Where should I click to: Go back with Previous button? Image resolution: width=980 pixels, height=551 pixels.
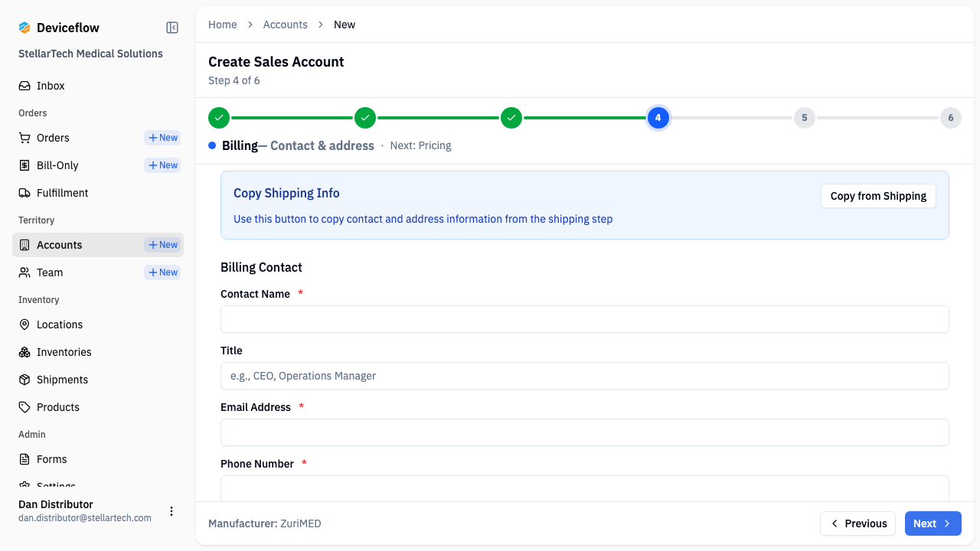click(x=858, y=523)
